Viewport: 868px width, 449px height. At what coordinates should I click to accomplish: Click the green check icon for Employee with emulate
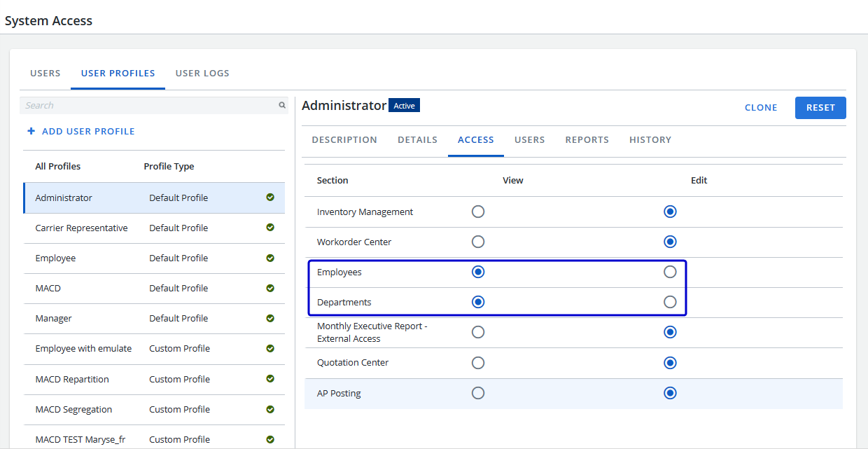click(270, 348)
